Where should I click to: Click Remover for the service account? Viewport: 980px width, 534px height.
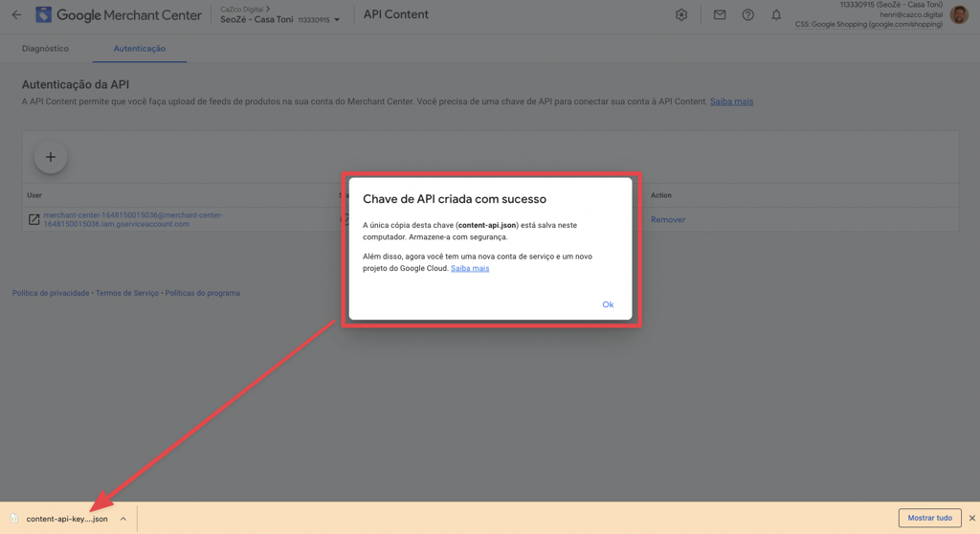click(x=668, y=220)
